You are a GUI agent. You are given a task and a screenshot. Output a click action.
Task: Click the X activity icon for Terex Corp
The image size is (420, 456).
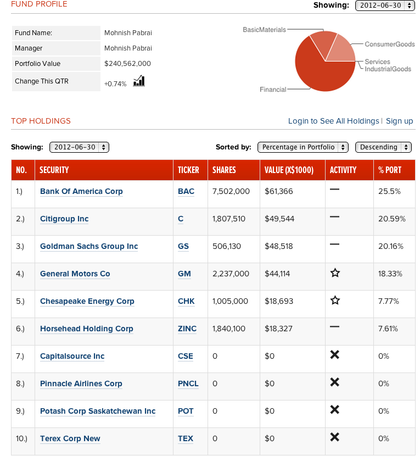335,437
